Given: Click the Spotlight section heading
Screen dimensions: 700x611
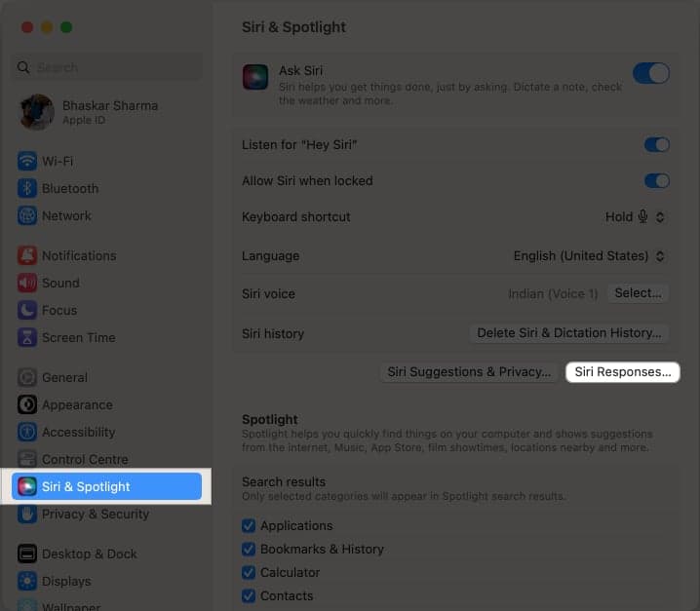Looking at the screenshot, I should coord(270,420).
